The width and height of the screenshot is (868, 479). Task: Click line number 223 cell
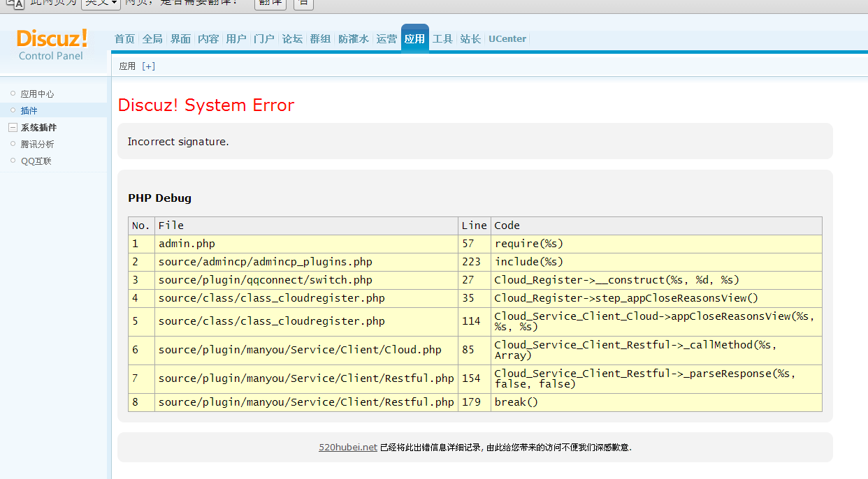[475, 262]
